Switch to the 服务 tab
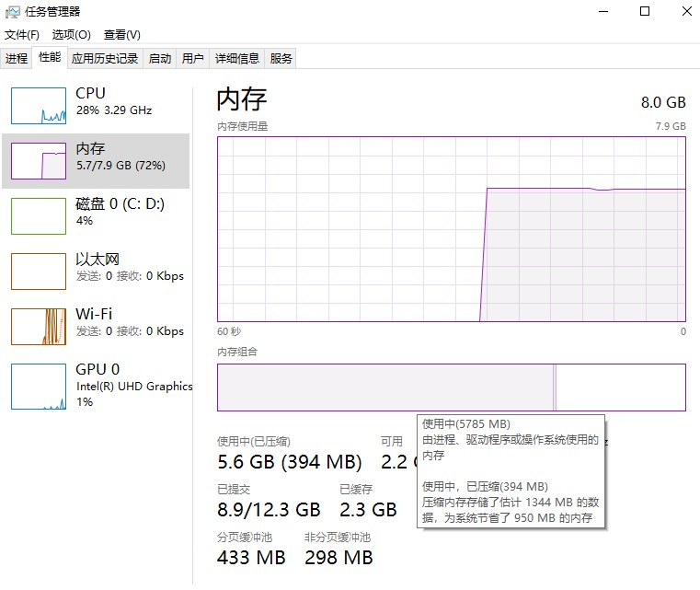700x590 pixels. 281,59
